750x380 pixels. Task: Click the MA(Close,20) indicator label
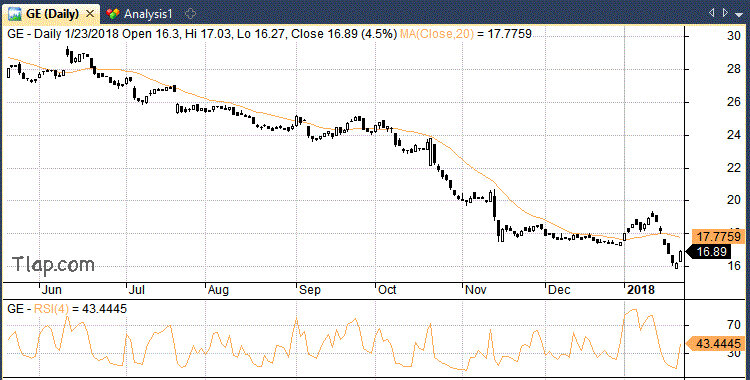point(438,34)
